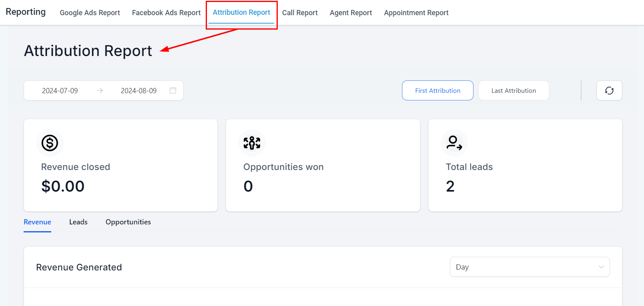The height and width of the screenshot is (306, 644).
Task: Click the calendar icon in date range
Action: pyautogui.click(x=173, y=91)
